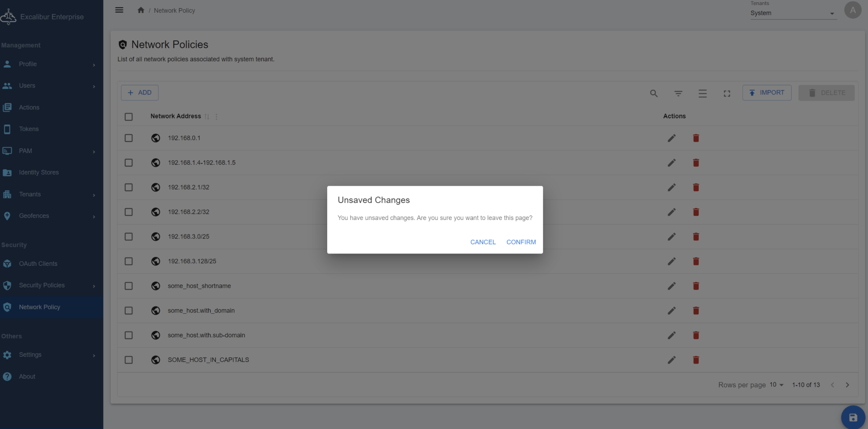Viewport: 868px width, 429px height.
Task: Delete the 192.168.3.0/25 policy
Action: pos(696,237)
